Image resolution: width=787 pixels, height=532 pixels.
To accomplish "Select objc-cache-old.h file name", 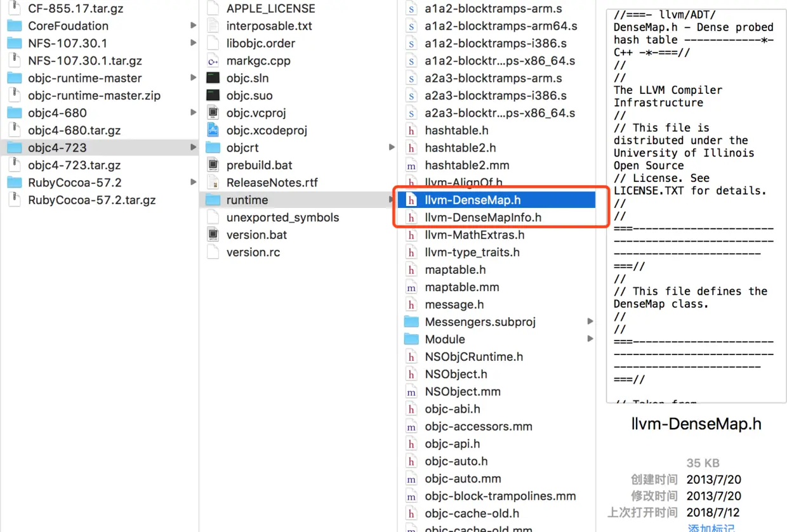I will [472, 514].
